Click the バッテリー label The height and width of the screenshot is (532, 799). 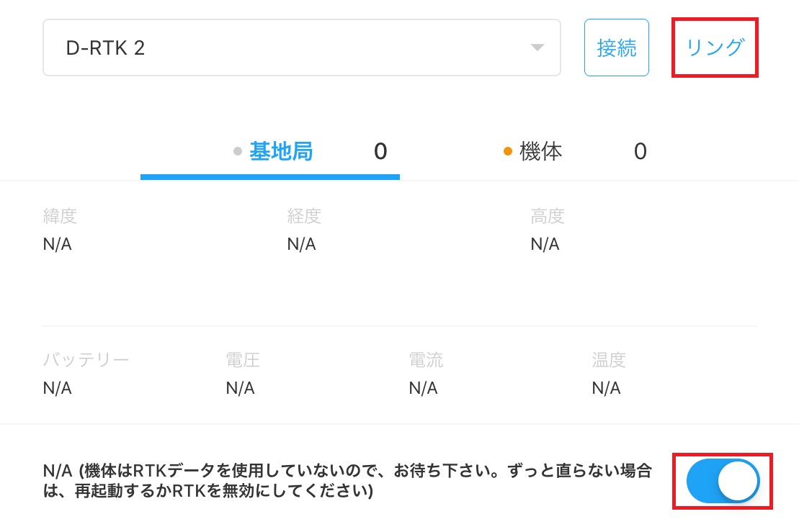[86, 361]
